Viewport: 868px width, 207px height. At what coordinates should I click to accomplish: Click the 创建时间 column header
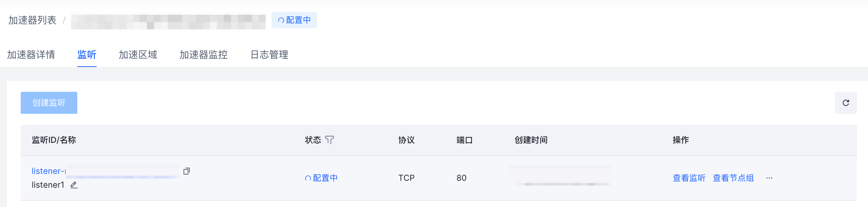(x=531, y=140)
